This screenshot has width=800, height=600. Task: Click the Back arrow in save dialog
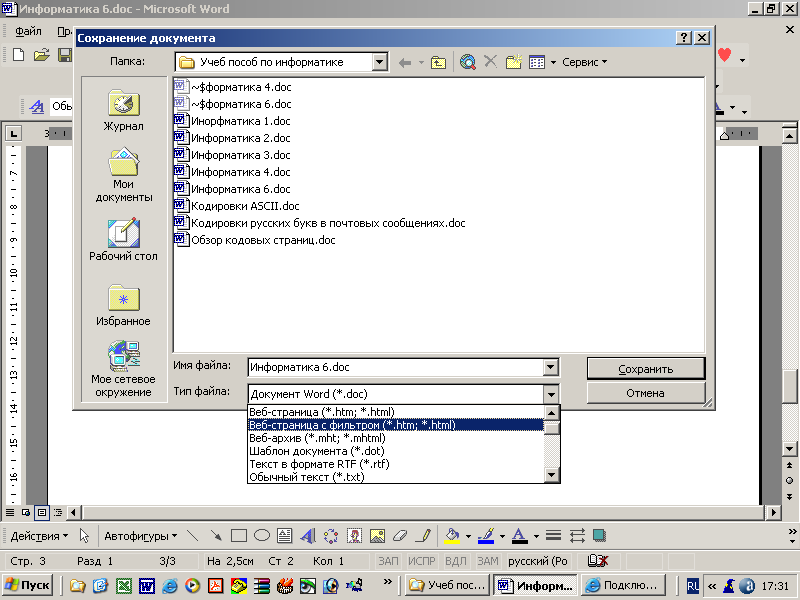pyautogui.click(x=405, y=63)
